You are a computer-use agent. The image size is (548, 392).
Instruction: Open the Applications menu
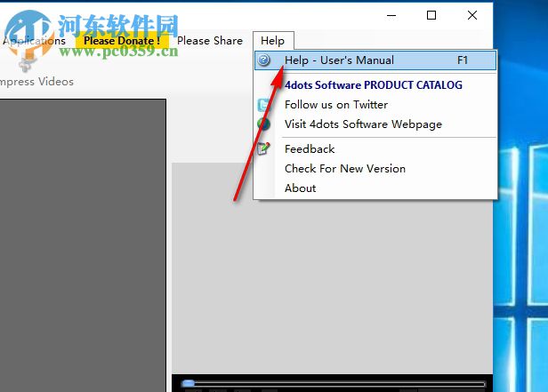tap(34, 41)
